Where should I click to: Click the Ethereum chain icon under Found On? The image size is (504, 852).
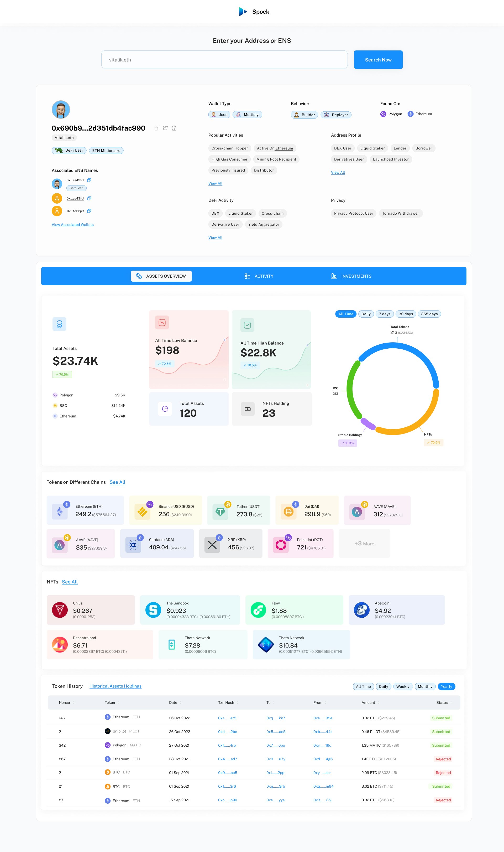410,114
